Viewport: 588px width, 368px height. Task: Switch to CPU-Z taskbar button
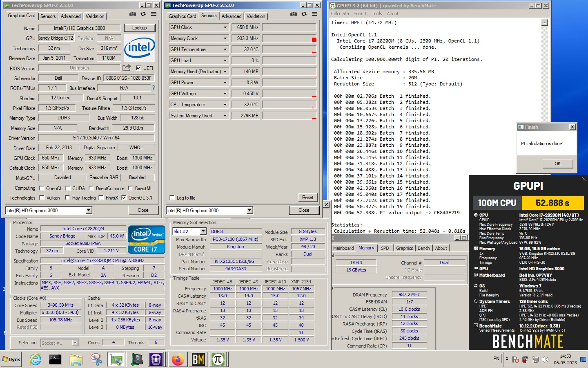[x=156, y=359]
